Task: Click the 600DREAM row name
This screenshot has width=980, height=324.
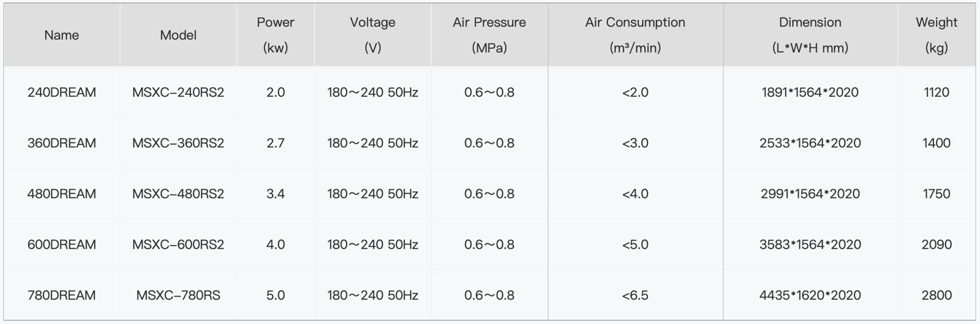Action: click(61, 245)
